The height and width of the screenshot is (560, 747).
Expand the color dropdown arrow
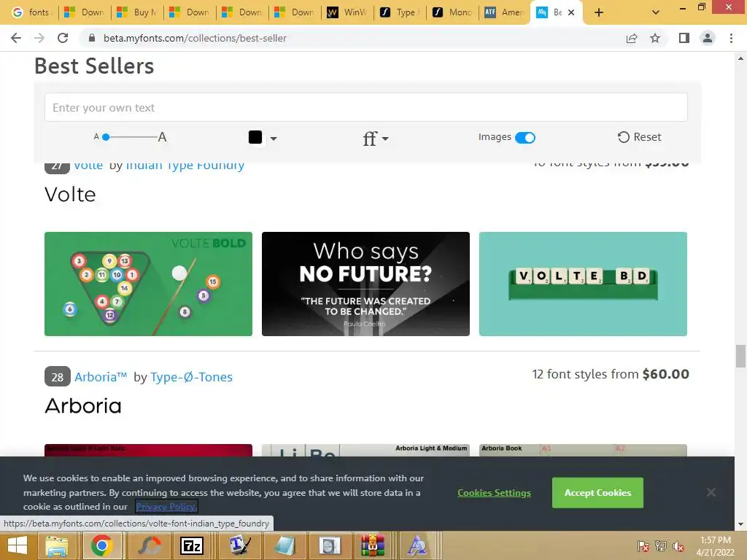(274, 139)
